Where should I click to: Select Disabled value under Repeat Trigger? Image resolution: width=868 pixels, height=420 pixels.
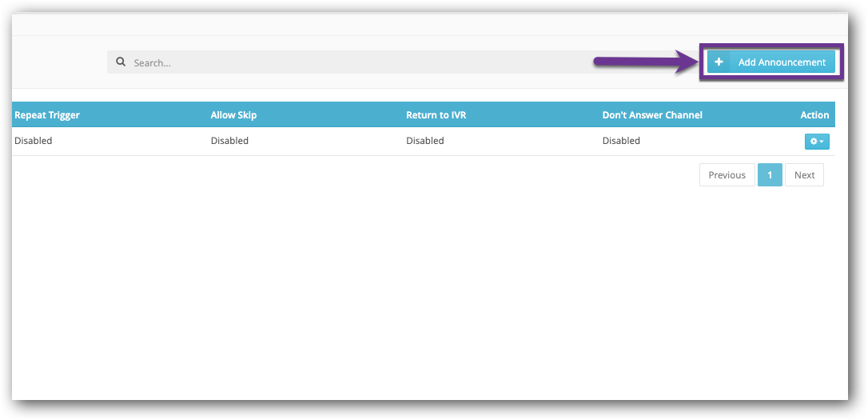34,141
